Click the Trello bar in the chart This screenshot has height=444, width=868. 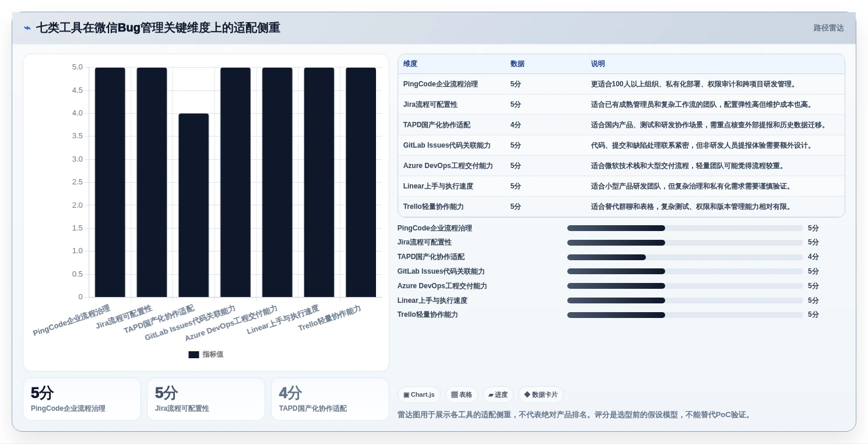361,182
